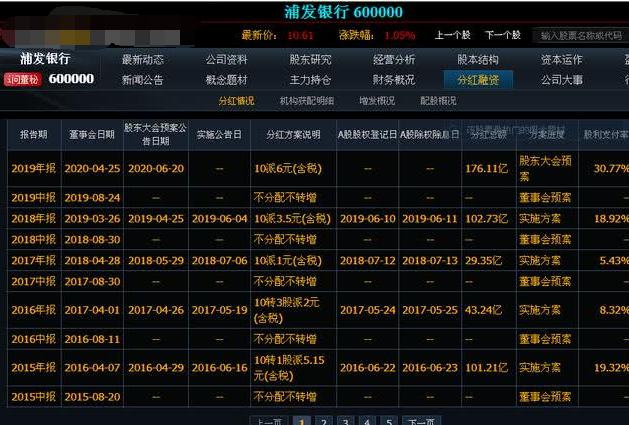Go to 概念题材 section
Image resolution: width=629 pixels, height=425 pixels.
pyautogui.click(x=227, y=80)
